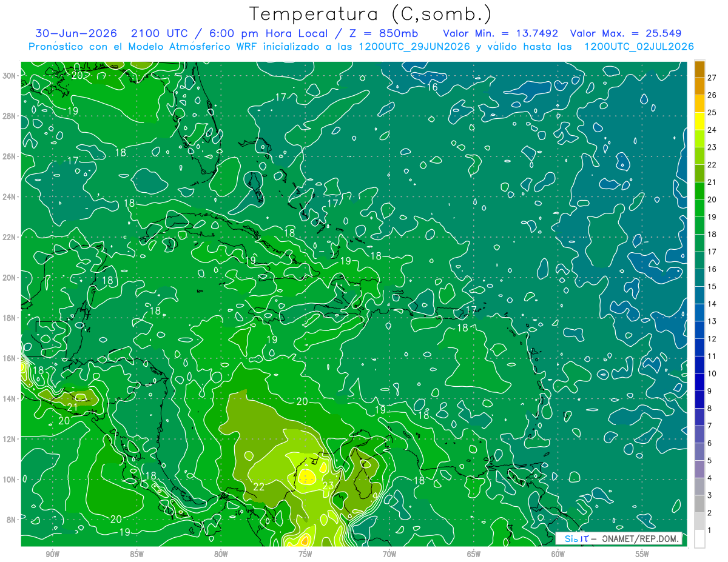Click "Pronóstico con el Modelo Atmósferico WRF" text
728x562 pixels.
click(x=144, y=47)
